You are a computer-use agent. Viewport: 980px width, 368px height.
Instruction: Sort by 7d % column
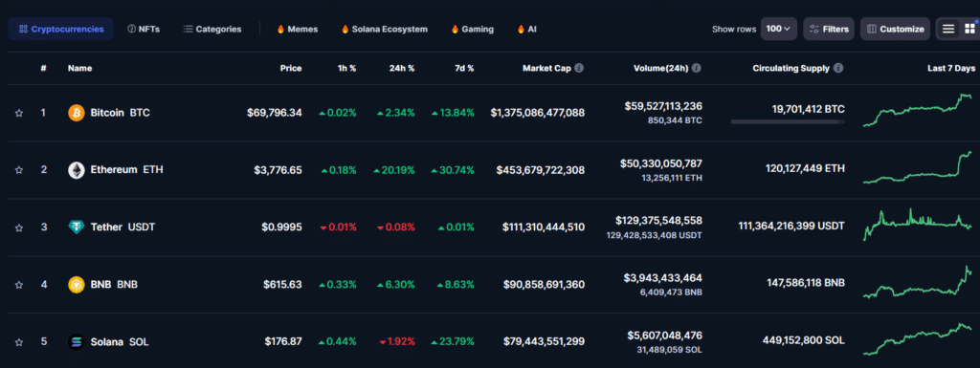coord(463,68)
